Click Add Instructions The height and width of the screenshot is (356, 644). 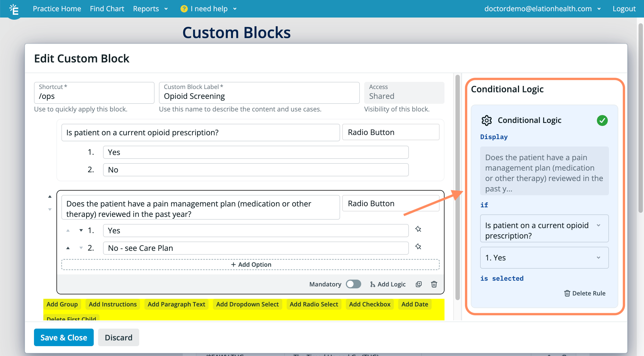(x=113, y=304)
